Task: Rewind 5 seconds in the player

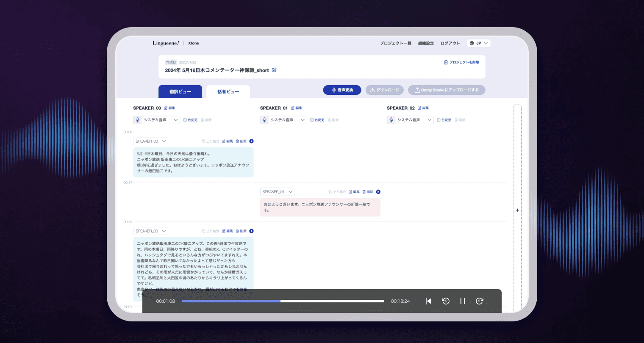Action: point(446,301)
